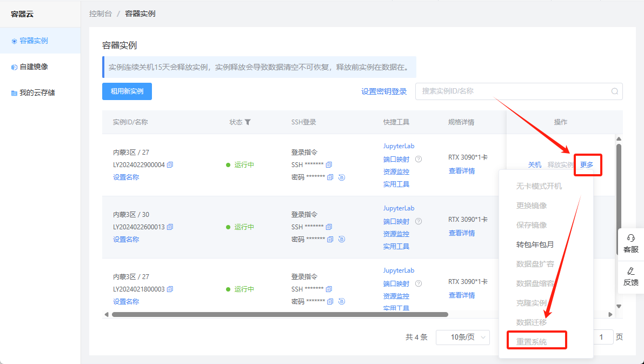Open 实用工具 for instance LY2024022900004
Viewport: 644px width, 364px height.
click(x=396, y=184)
